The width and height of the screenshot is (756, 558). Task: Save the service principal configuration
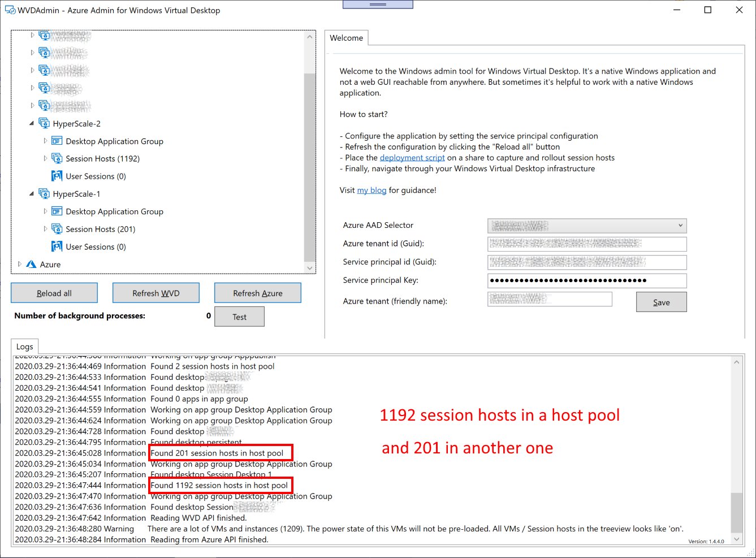(662, 302)
